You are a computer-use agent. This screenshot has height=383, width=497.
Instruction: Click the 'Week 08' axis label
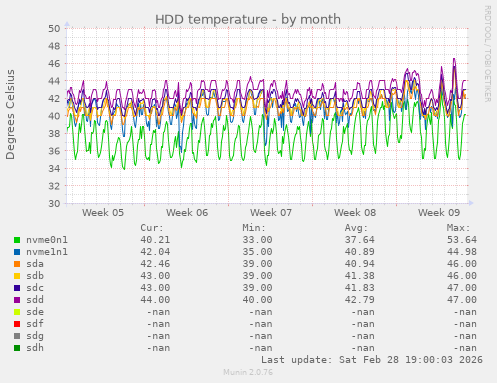click(x=355, y=212)
